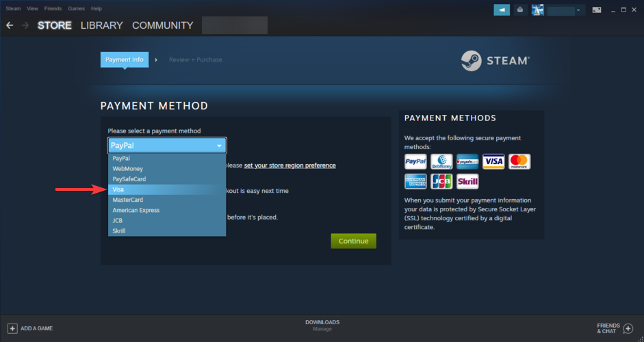Click the American Express logo icon
Viewport: 644px width, 342px height.
point(415,181)
